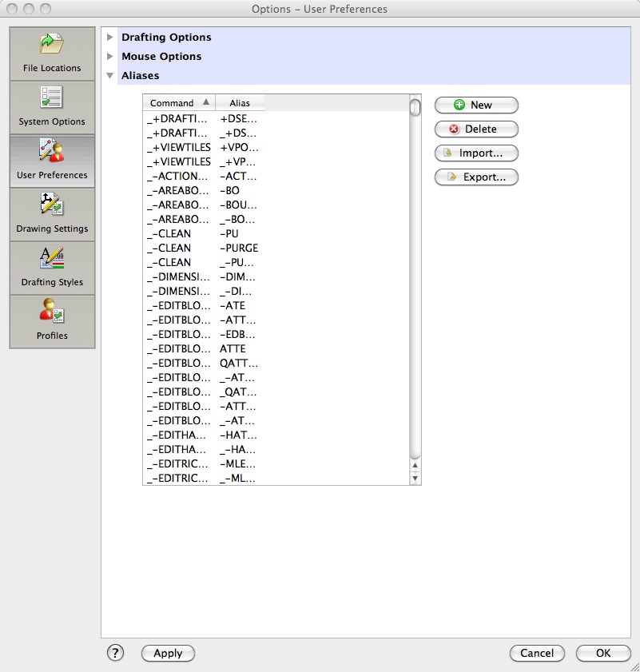This screenshot has height=672, width=640.
Task: Select the row with alias -BOU...
Action: [x=276, y=205]
